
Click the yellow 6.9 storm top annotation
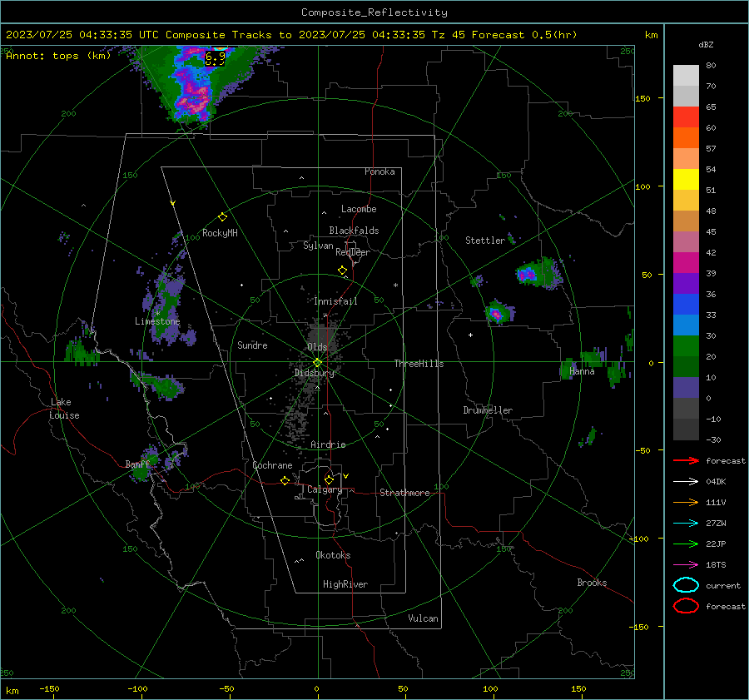coord(215,58)
